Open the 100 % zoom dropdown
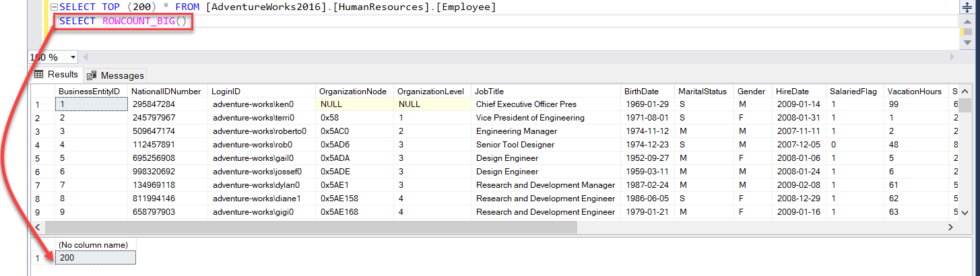Viewport: 980px width, 276px height. [73, 58]
